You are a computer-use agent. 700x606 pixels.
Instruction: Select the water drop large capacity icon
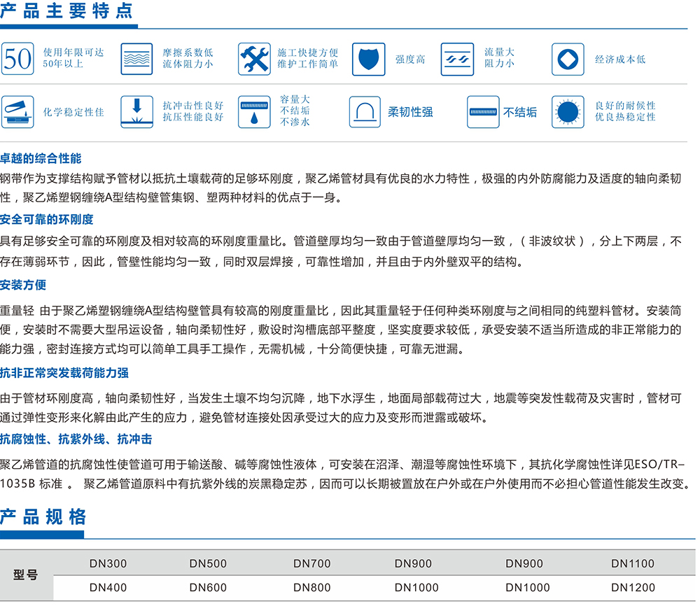point(253,111)
